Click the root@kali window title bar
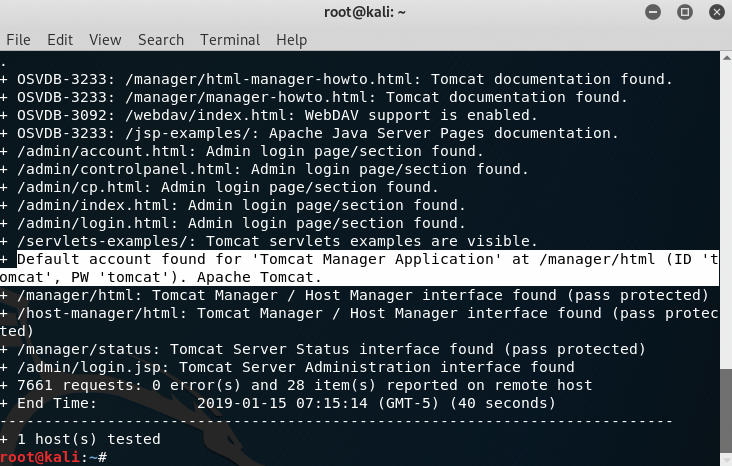The image size is (732, 466). pos(365,12)
